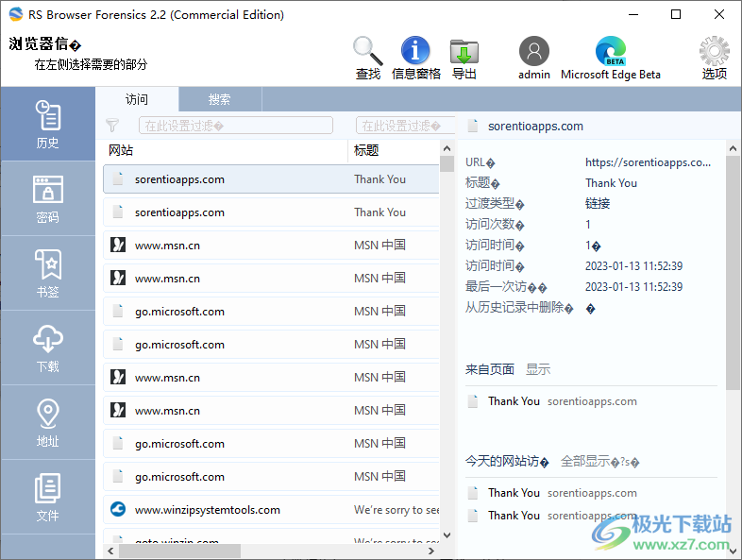
Task: Open the 历史 history sidebar section
Action: (x=48, y=124)
